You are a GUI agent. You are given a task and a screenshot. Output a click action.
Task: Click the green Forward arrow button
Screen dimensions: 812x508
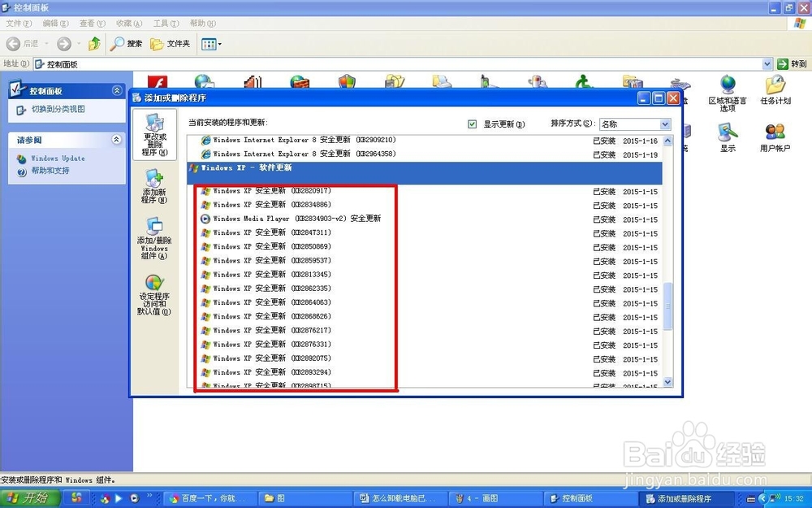63,44
